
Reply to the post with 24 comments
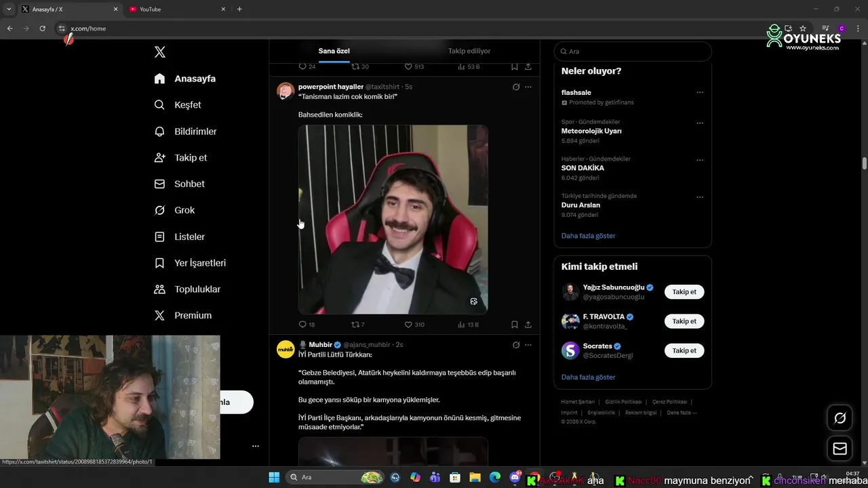tap(307, 66)
